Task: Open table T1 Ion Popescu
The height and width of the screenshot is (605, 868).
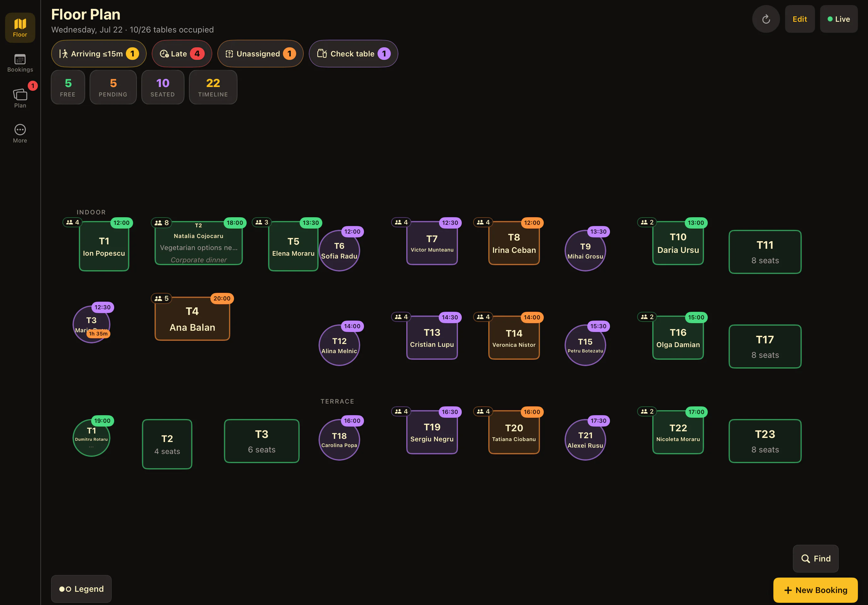Action: pyautogui.click(x=104, y=247)
